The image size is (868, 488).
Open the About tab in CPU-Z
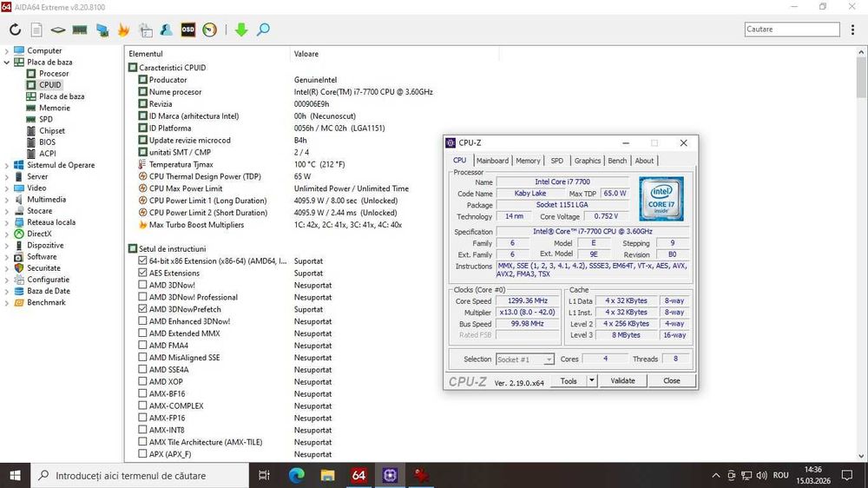(x=644, y=161)
